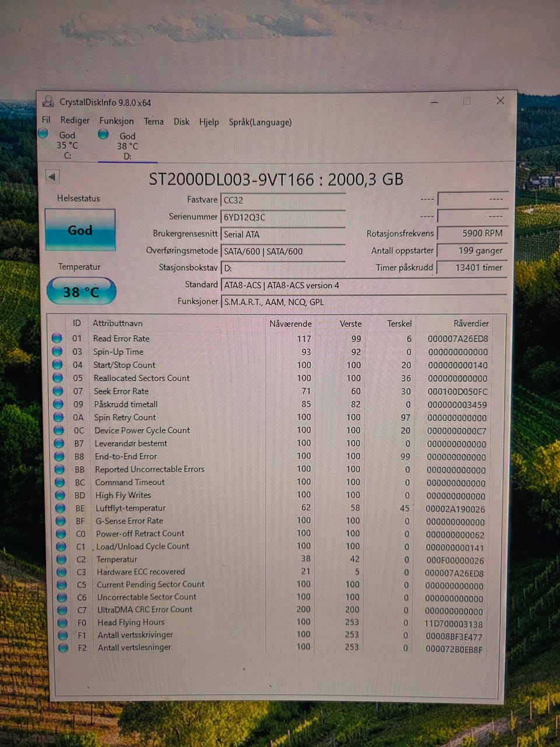Screen dimensions: 560x747
Task: Click the Attributtnavn column header
Action: point(118,323)
